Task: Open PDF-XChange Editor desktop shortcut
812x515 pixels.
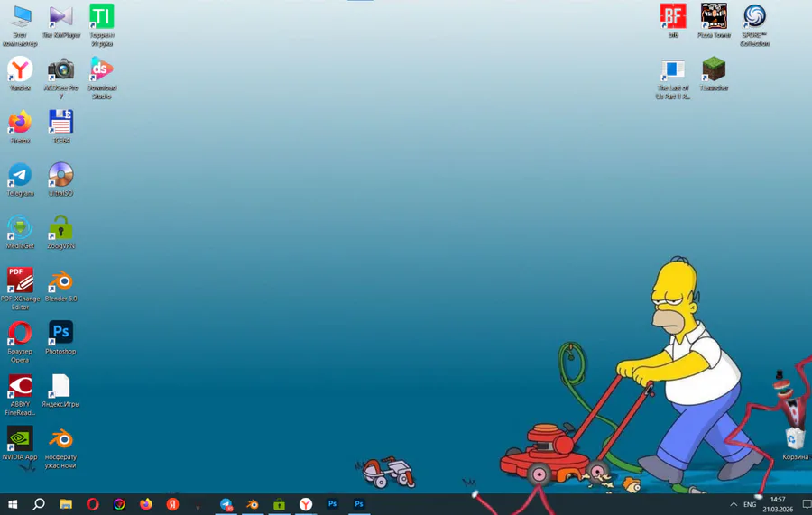Action: point(20,289)
